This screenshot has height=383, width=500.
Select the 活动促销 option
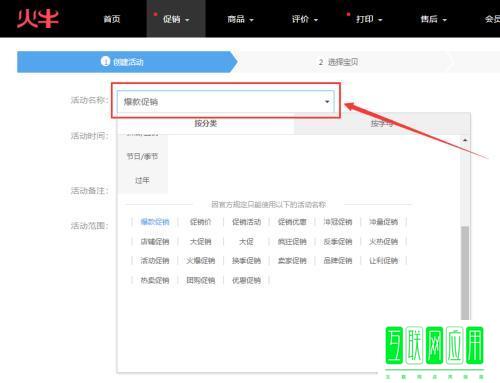pyautogui.click(x=155, y=260)
